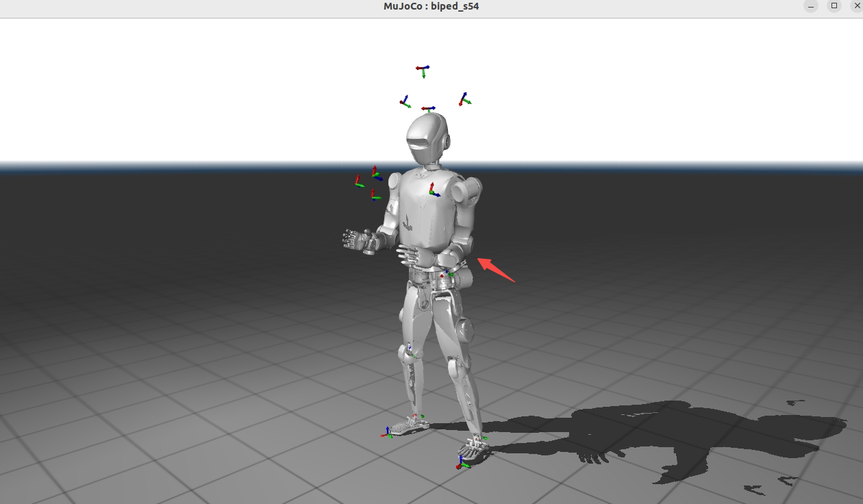Click the MuJoCo : biped_s54 window title
The image size is (863, 504).
coord(431,6)
